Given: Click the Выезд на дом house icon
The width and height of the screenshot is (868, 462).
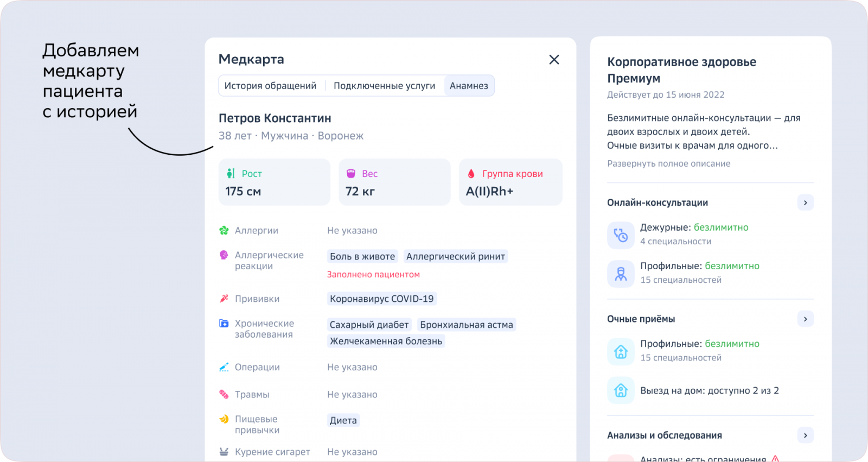Looking at the screenshot, I should (x=621, y=390).
